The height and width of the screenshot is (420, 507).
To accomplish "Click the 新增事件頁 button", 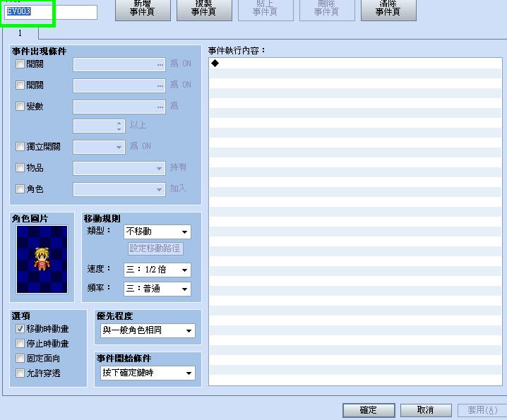I will 143,10.
